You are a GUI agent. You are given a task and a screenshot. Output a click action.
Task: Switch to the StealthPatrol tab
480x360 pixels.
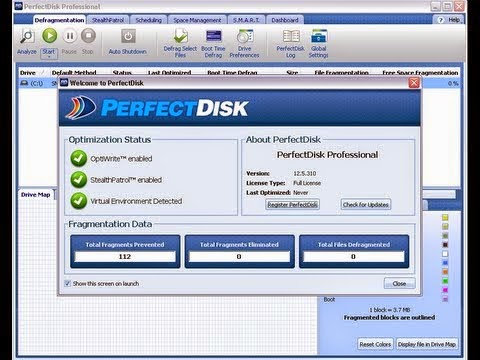108,20
